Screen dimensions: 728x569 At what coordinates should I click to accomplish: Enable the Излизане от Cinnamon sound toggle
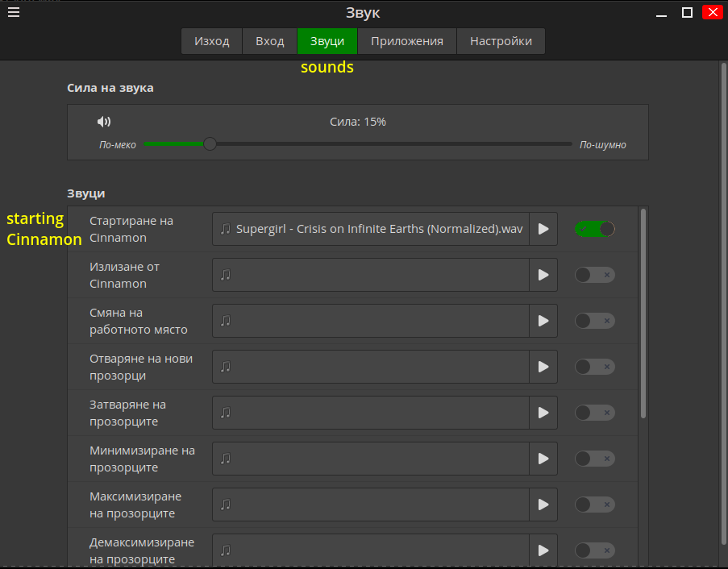tap(595, 275)
